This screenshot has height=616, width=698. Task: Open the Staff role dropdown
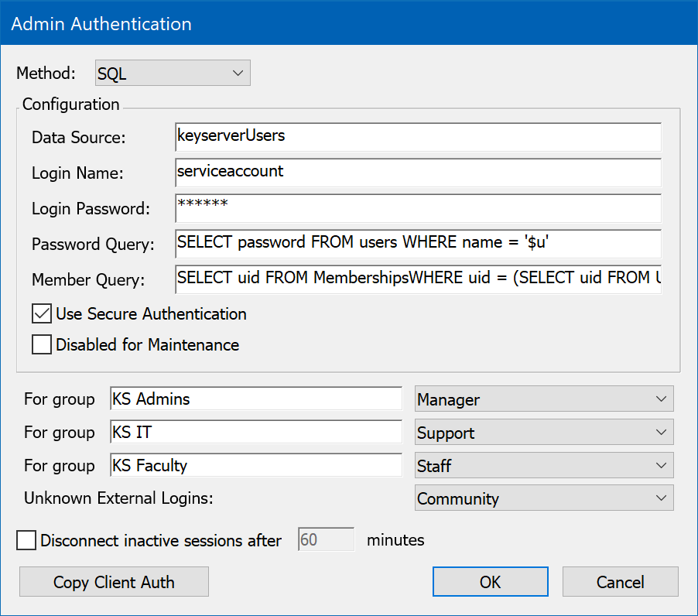click(x=544, y=466)
